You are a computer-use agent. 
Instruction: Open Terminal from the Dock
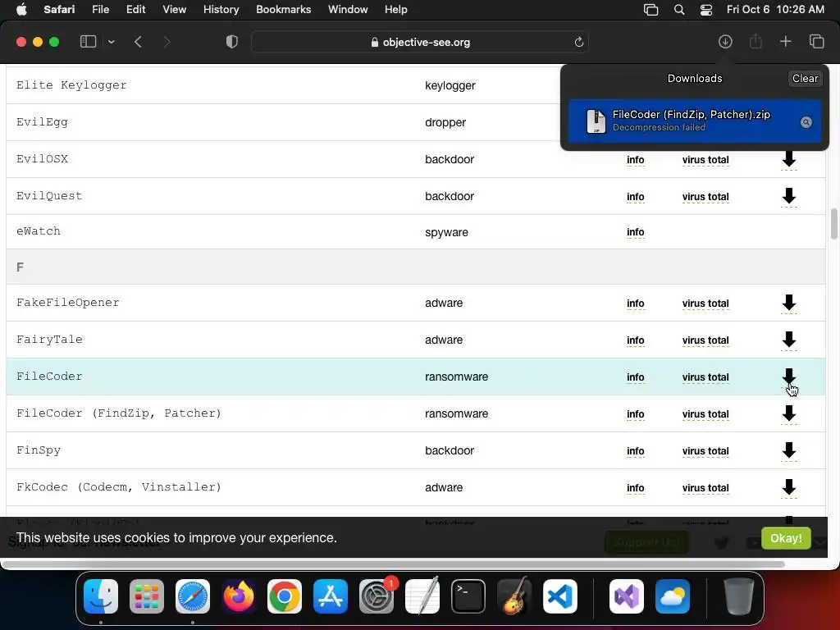(x=468, y=596)
